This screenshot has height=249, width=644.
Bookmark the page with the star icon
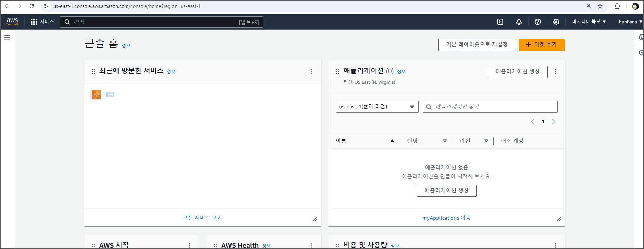(x=600, y=6)
